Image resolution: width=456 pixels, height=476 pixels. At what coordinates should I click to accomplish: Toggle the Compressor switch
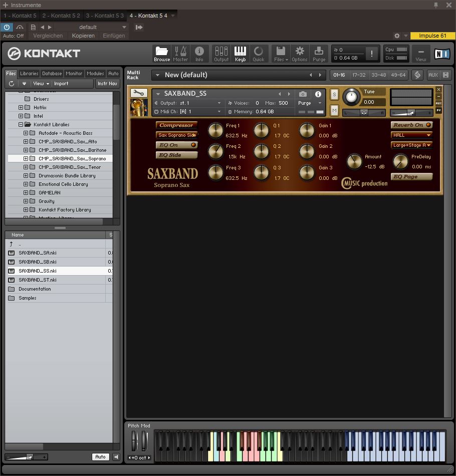176,125
